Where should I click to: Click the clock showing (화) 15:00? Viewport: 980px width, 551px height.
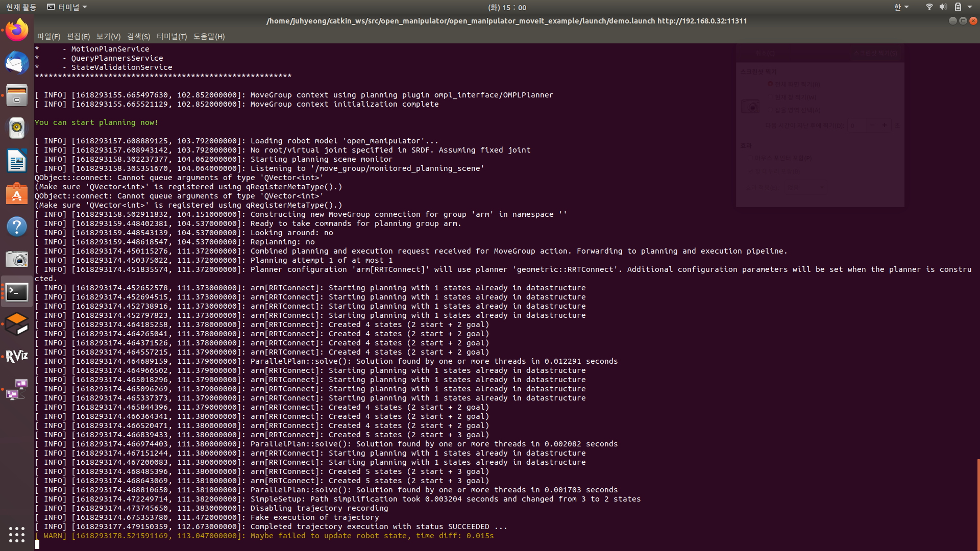(507, 7)
